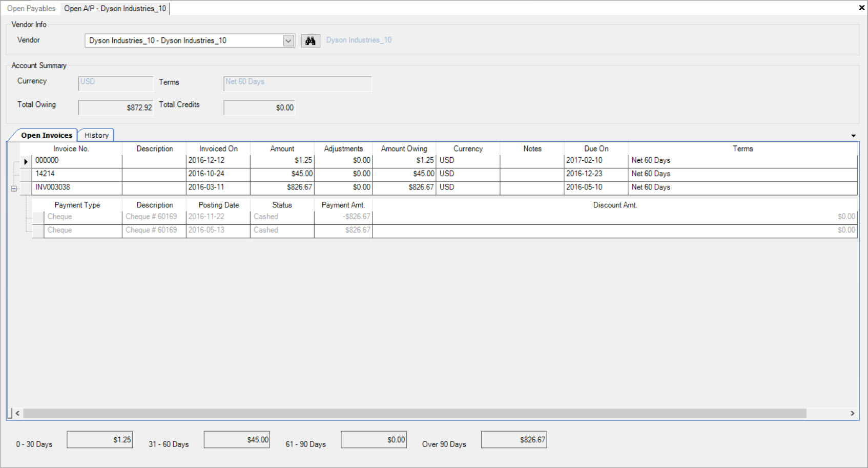This screenshot has height=468, width=868.
Task: Click the horizontal scrollbar thumb
Action: pos(415,413)
